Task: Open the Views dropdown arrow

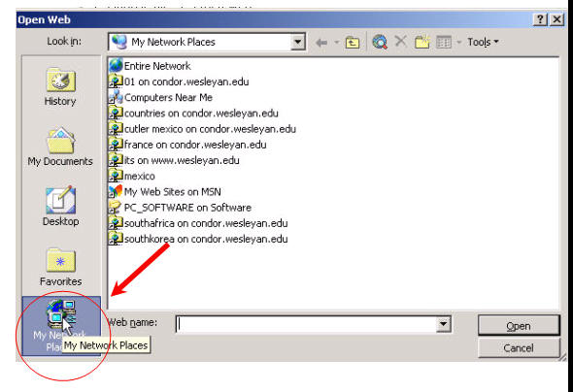Action: point(459,43)
